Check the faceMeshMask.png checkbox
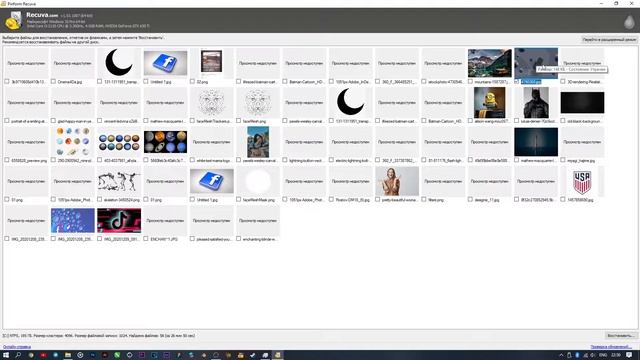The image size is (640, 360). coord(238,200)
